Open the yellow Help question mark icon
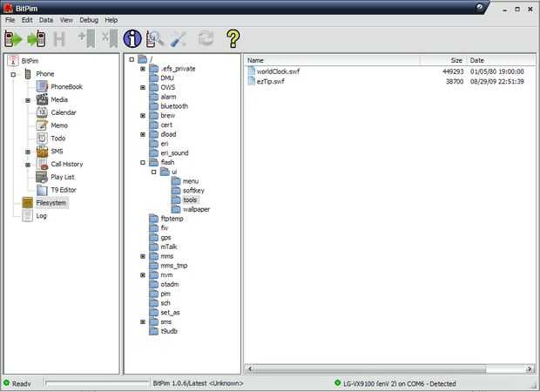540x392 pixels. coord(233,38)
